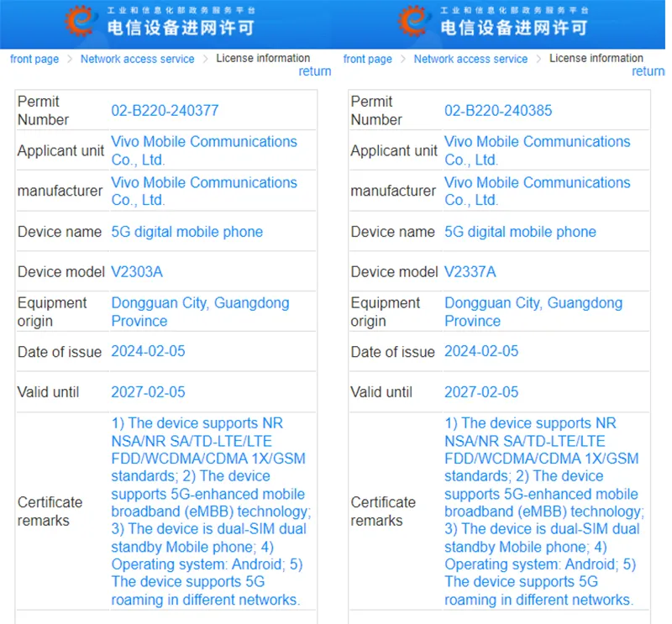Click 'return' link in left panel
This screenshot has height=624, width=672.
click(315, 71)
